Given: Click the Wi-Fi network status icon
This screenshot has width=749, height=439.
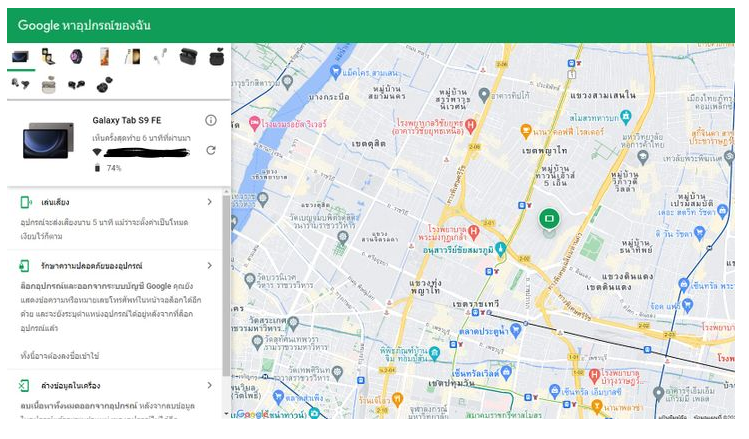Looking at the screenshot, I should pyautogui.click(x=97, y=152).
